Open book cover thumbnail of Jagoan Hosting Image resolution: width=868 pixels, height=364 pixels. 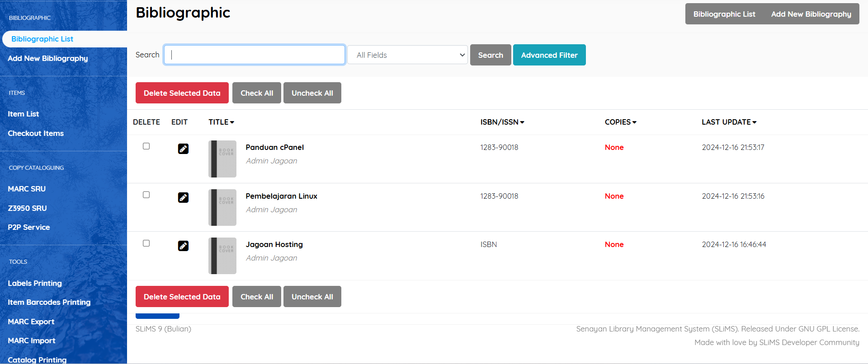coord(222,256)
